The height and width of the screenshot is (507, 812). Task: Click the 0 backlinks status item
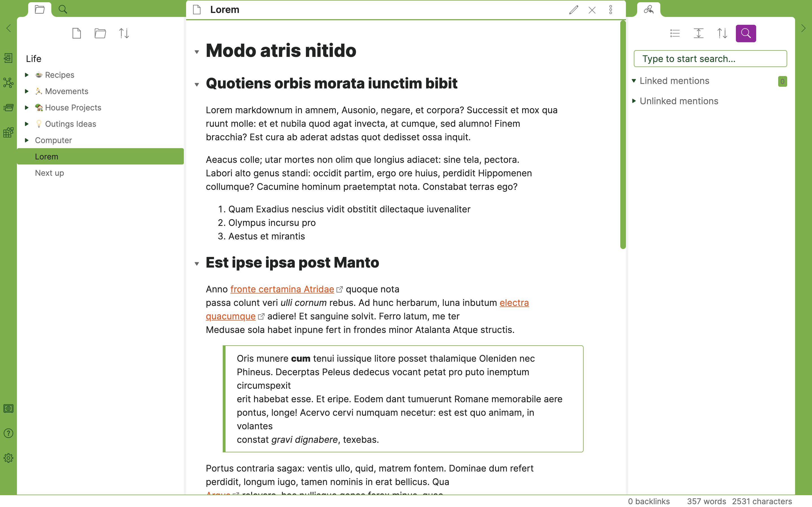pos(648,501)
